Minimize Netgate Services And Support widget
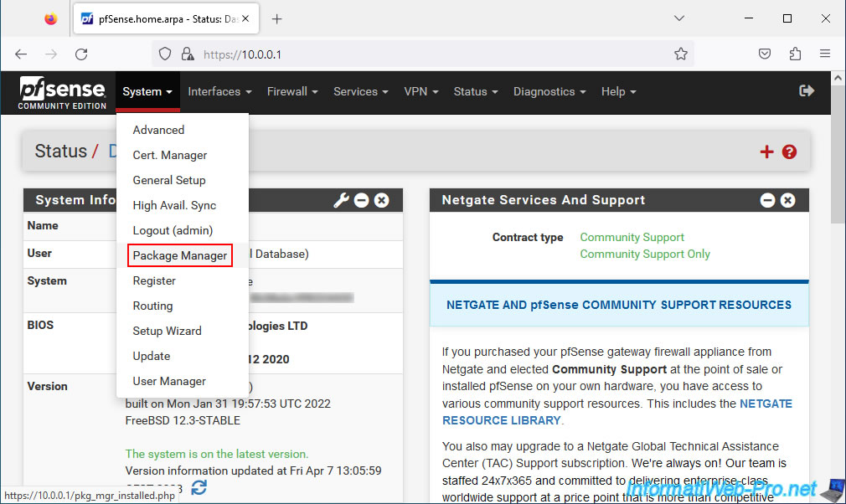Screen dimensions: 846x504 click(x=768, y=201)
